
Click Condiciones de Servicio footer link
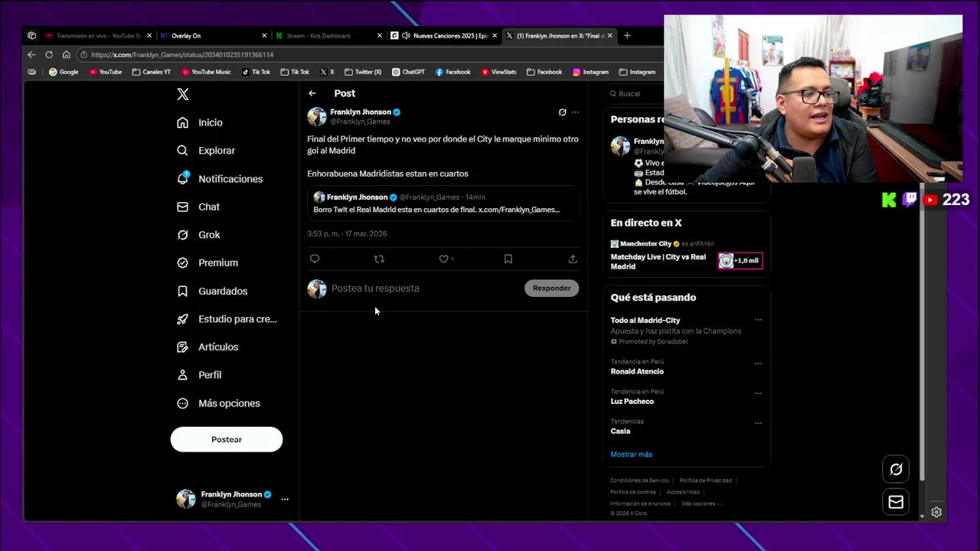point(639,481)
